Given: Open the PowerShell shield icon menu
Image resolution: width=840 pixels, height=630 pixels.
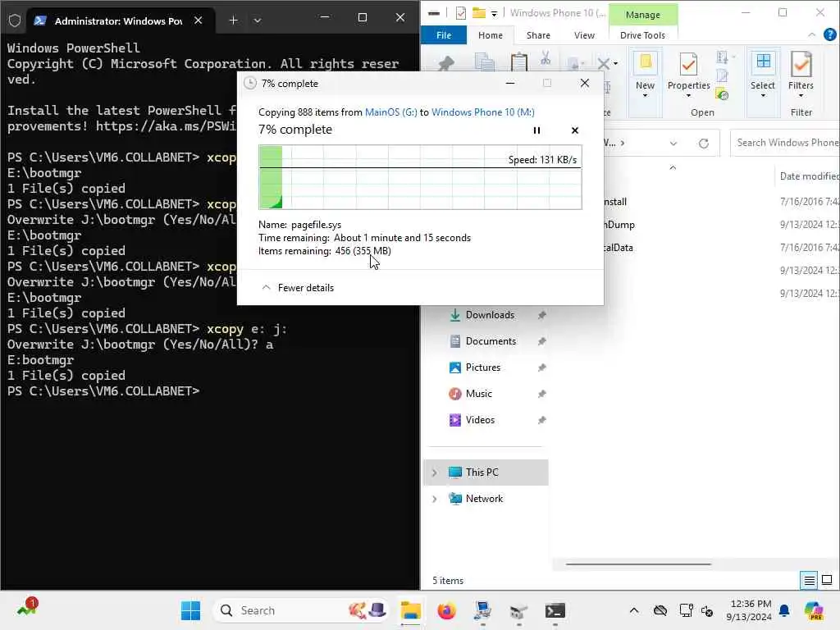Looking at the screenshot, I should click(x=15, y=21).
